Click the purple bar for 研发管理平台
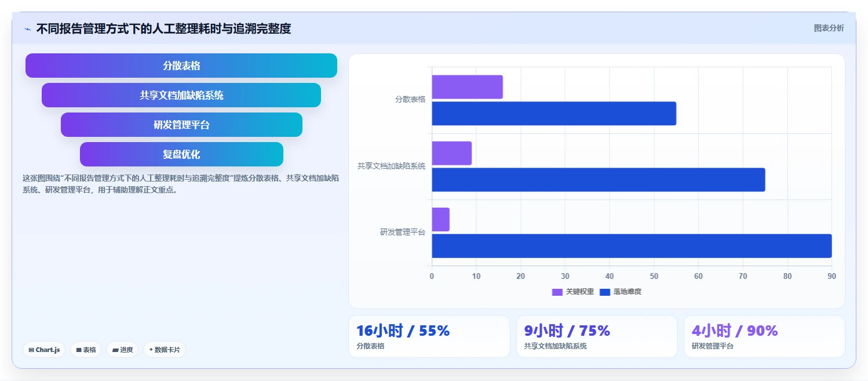Viewport: 868px width, 381px height. pyautogui.click(x=440, y=219)
